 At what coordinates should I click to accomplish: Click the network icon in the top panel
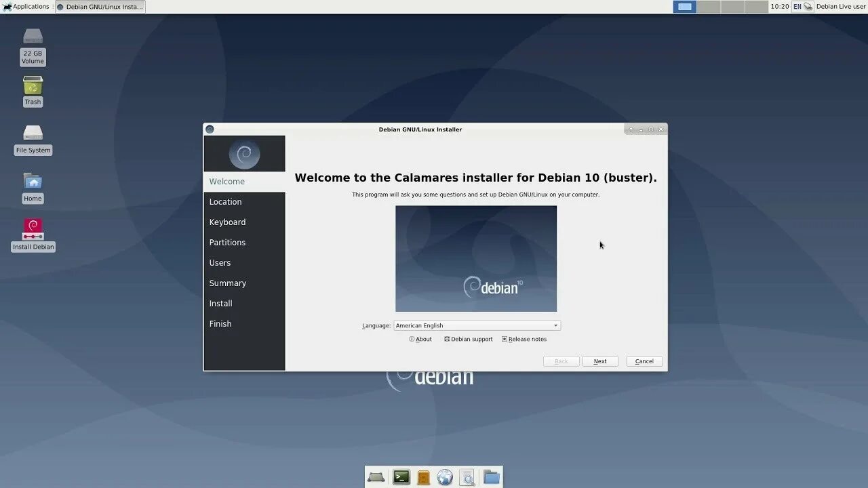808,6
